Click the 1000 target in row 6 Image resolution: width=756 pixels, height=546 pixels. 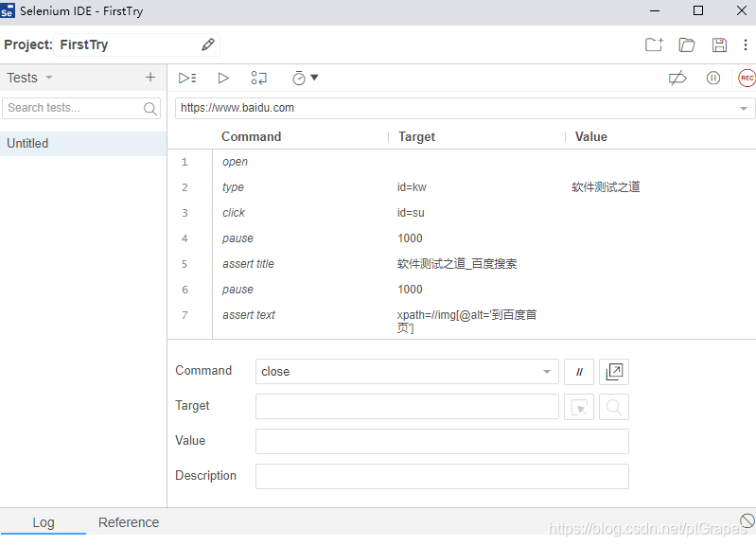click(410, 290)
